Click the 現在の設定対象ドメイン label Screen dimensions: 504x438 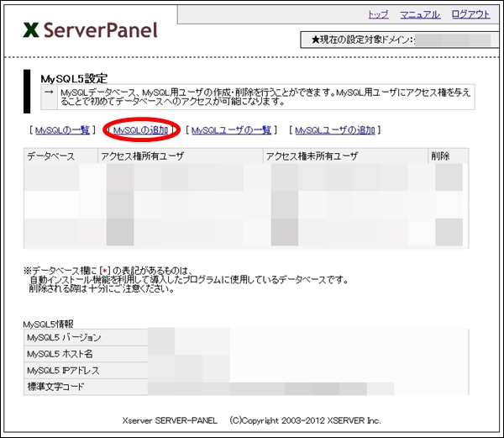pos(363,40)
